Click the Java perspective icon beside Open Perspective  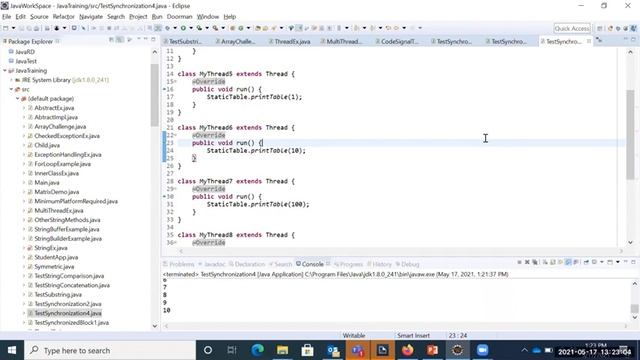611,28
